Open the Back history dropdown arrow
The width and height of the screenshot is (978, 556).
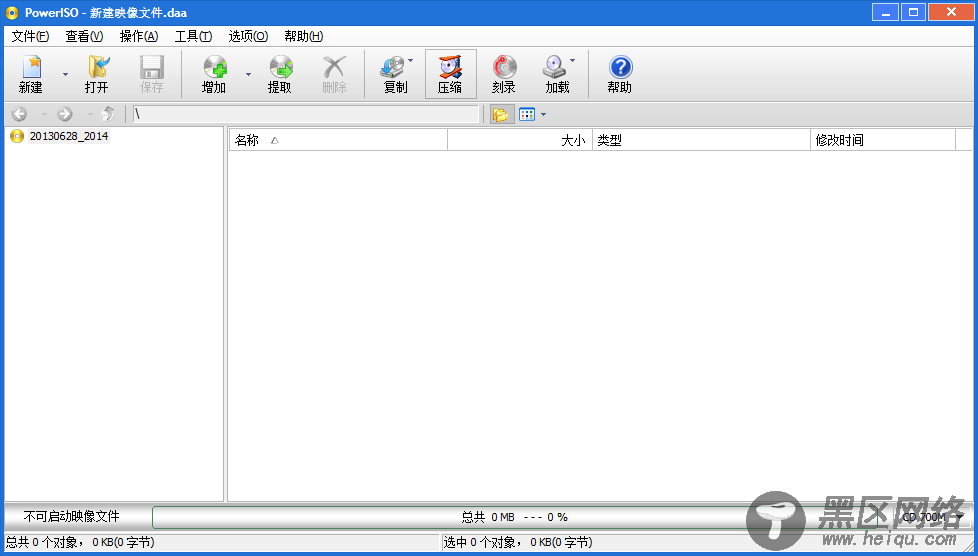[x=44, y=114]
